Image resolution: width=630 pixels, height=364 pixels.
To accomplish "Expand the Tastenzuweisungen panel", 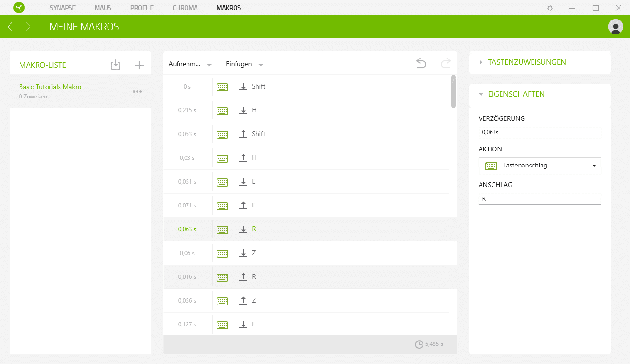I will pyautogui.click(x=527, y=62).
